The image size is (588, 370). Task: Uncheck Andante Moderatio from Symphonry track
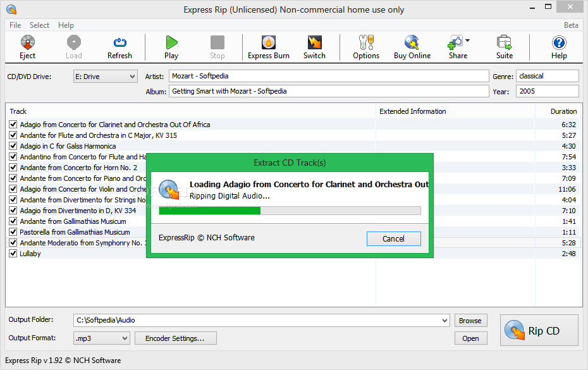point(13,242)
